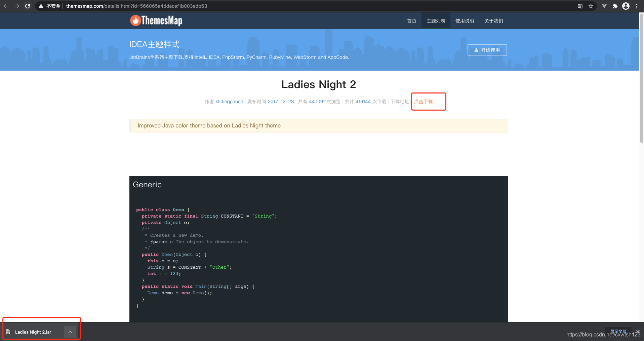Click the 点击下载 download link
Image resolution: width=644 pixels, height=341 pixels.
click(424, 102)
